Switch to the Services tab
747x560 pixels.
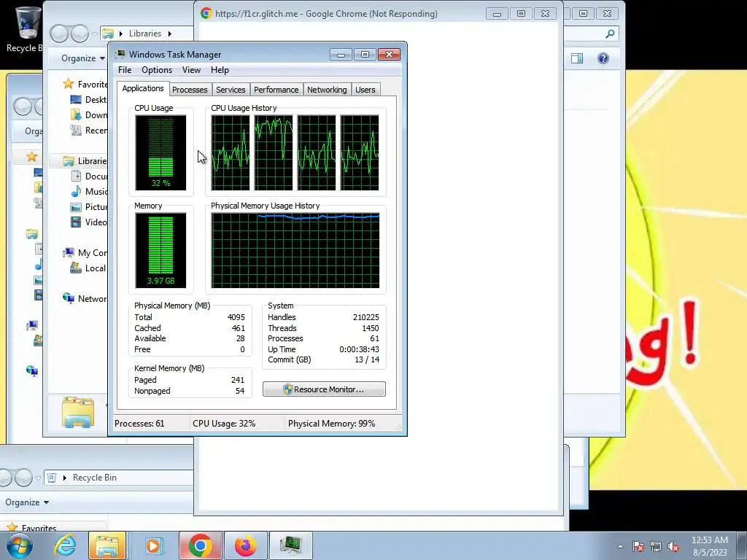231,90
